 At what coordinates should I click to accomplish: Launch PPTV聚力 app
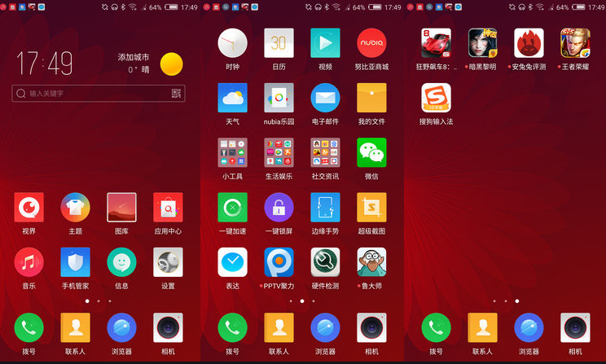click(x=279, y=262)
